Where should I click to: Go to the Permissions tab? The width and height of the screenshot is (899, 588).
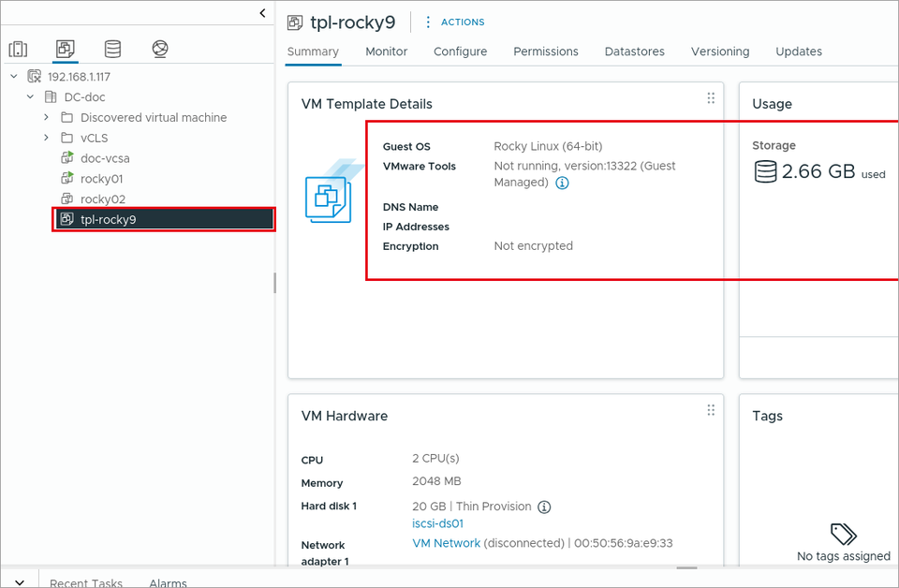[546, 51]
